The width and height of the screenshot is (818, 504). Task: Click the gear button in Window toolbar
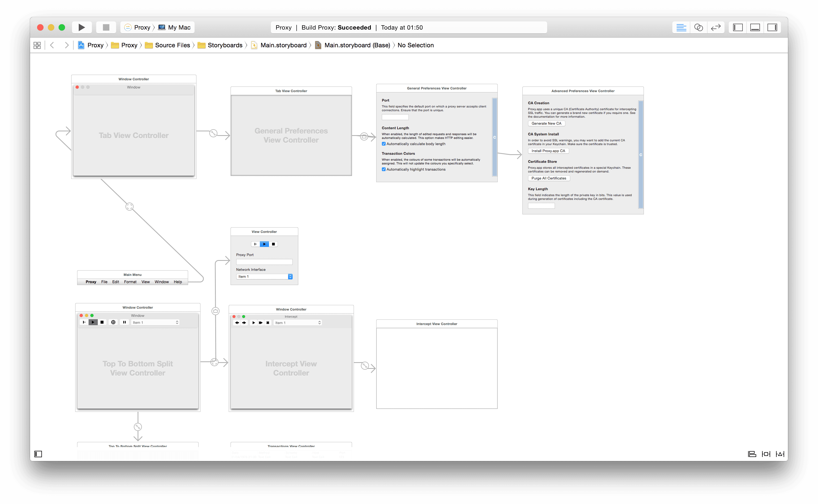pos(113,322)
